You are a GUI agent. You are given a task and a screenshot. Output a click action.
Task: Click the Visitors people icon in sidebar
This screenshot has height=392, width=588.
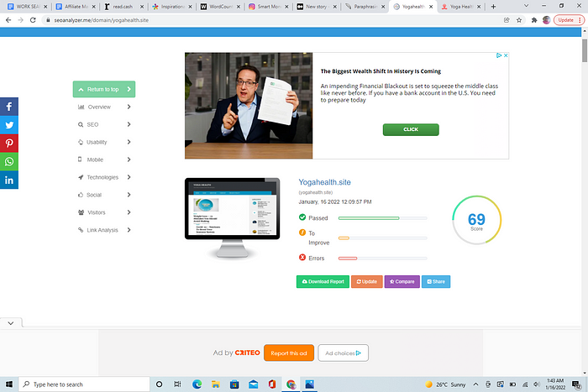click(81, 212)
